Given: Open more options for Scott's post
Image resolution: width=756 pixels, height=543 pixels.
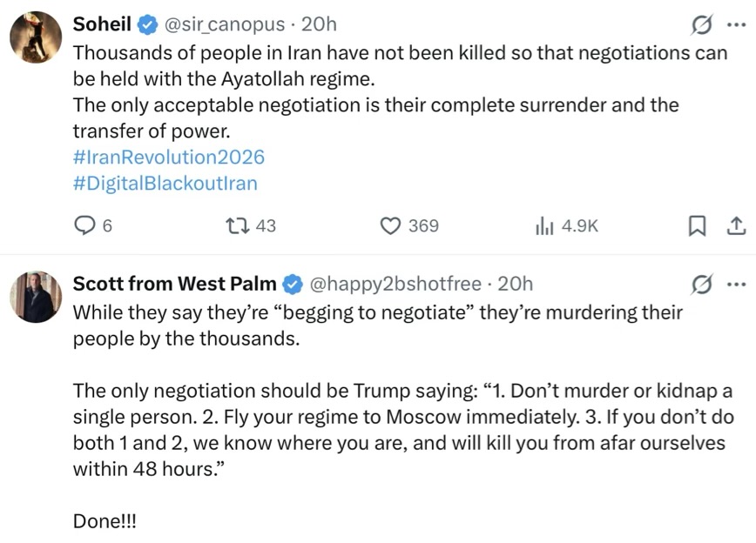Looking at the screenshot, I should point(736,284).
